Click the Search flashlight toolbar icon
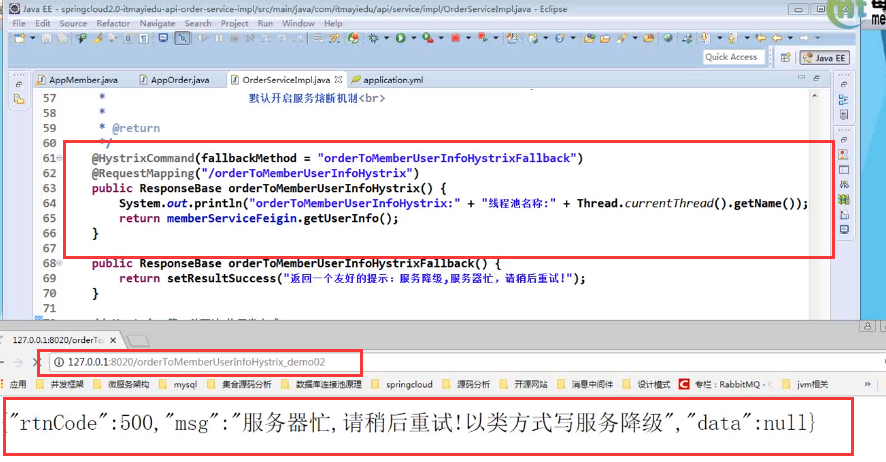This screenshot has height=462, width=886. coord(622,38)
